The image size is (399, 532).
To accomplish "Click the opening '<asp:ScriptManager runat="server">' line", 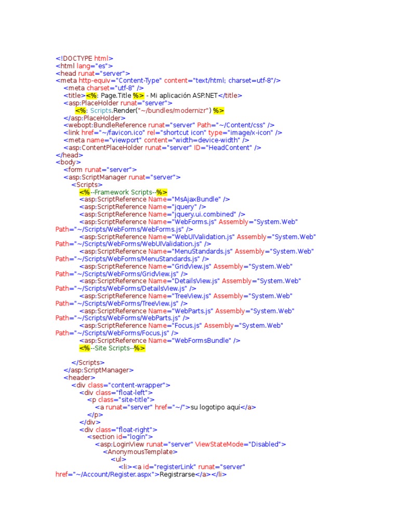I will tap(122, 177).
